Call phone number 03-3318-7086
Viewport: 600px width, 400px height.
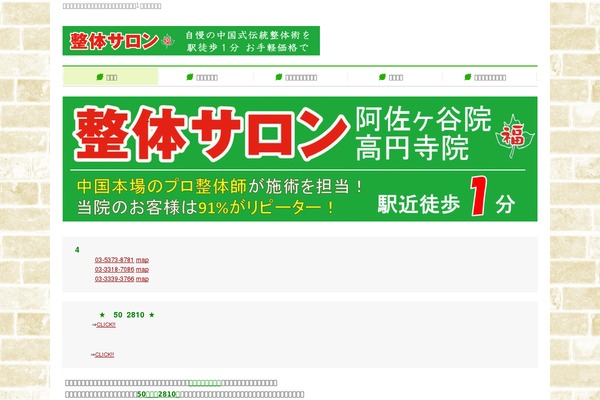[x=114, y=269]
